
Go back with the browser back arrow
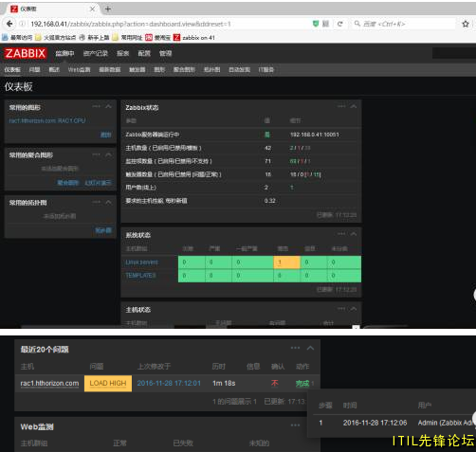coord(9,24)
